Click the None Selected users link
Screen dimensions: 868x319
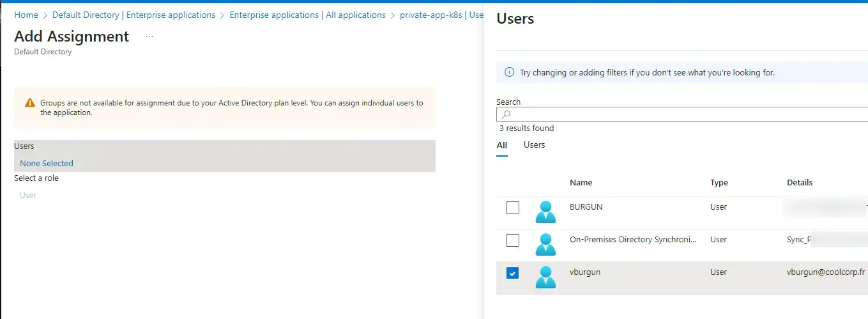(47, 163)
